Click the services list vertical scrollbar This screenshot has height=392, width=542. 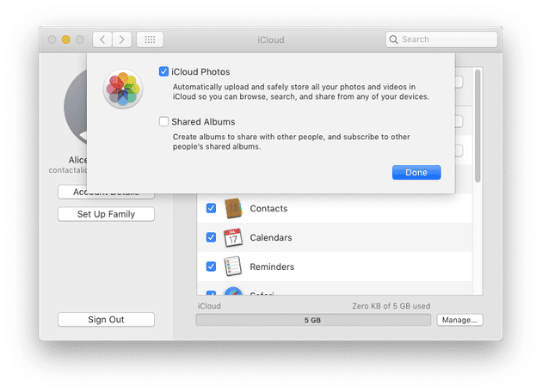coord(477,126)
